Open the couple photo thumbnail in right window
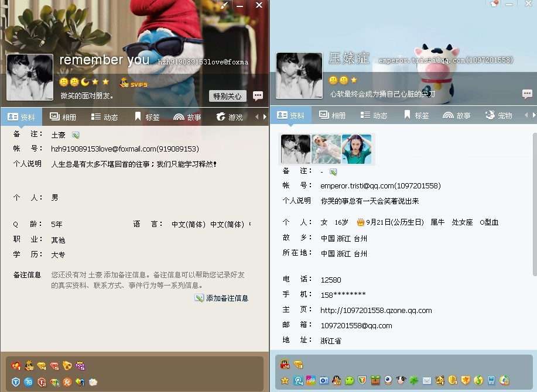Image resolution: width=537 pixels, height=392 pixels. tap(296, 149)
